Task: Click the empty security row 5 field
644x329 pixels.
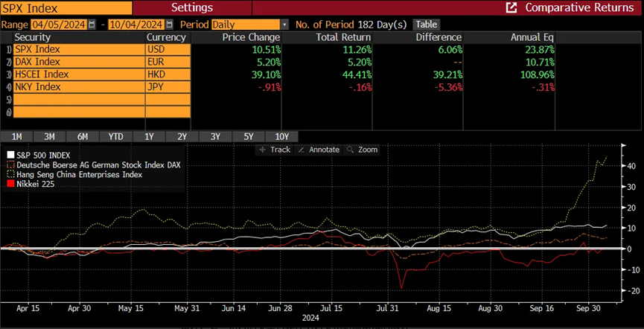Action: point(78,100)
